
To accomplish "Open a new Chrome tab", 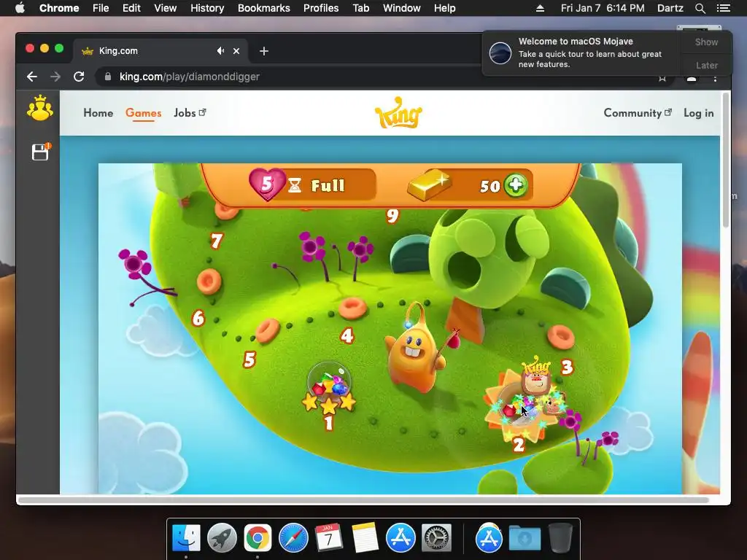I will (x=264, y=51).
